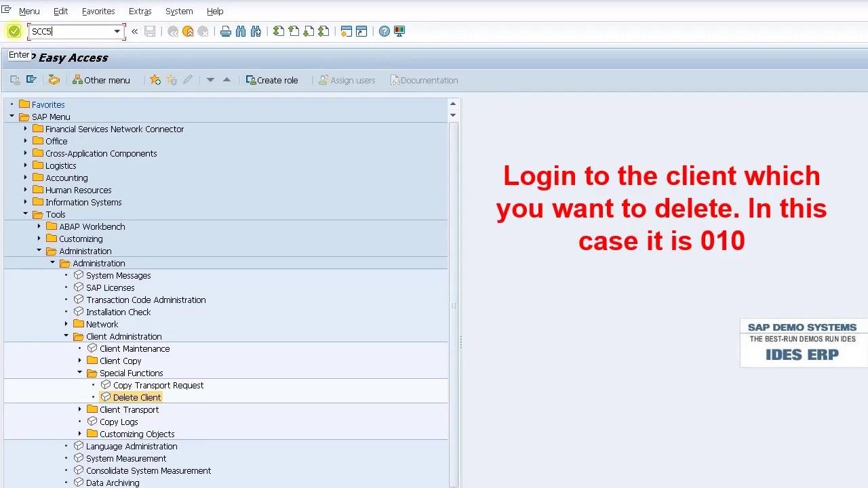Move favorite down with down-arrow icon
The height and width of the screenshot is (488, 868).
coord(210,80)
